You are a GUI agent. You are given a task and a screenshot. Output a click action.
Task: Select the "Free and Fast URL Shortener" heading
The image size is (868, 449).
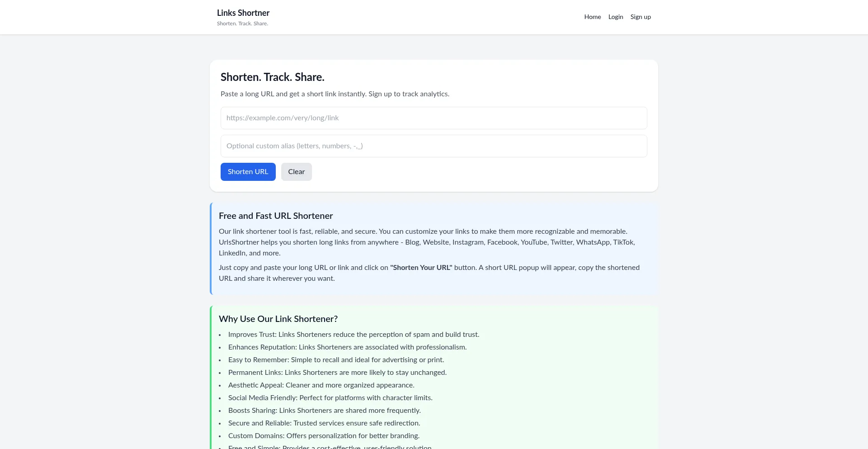click(275, 216)
